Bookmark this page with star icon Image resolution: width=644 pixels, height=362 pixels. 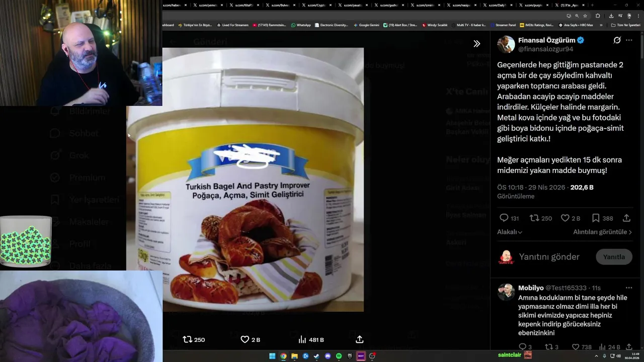(x=585, y=16)
